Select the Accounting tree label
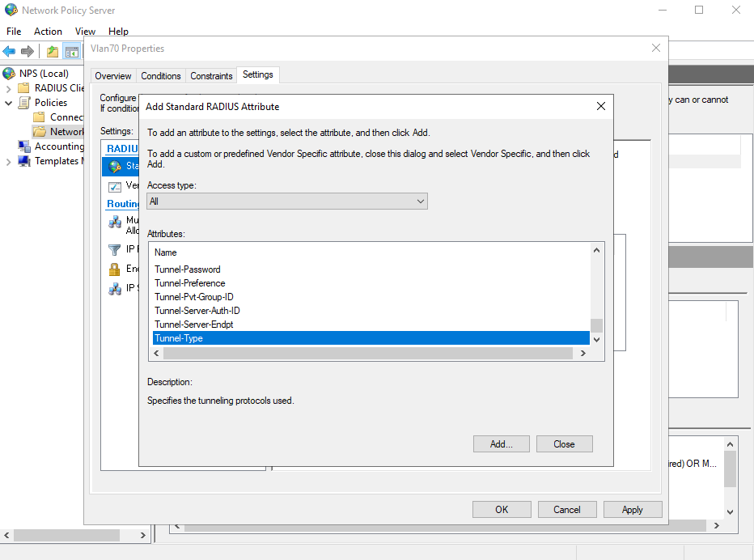The width and height of the screenshot is (754, 560). click(x=59, y=146)
